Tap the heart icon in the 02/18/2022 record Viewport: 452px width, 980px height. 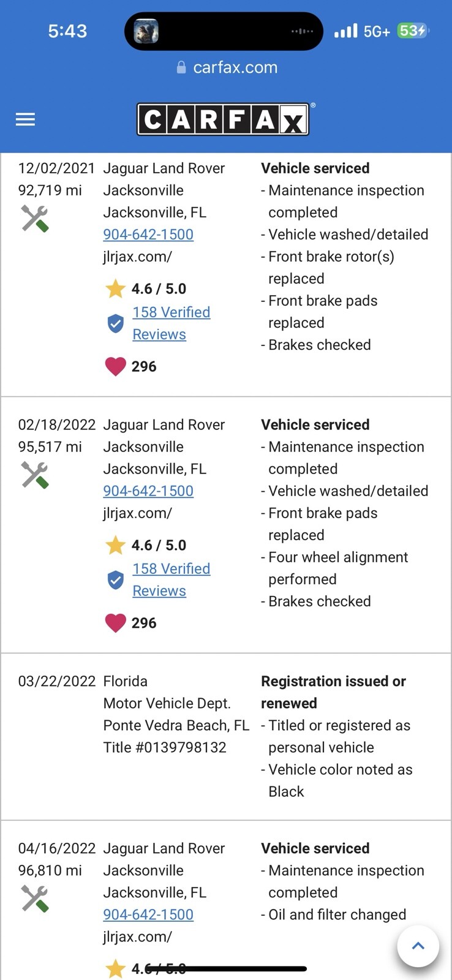pos(115,623)
